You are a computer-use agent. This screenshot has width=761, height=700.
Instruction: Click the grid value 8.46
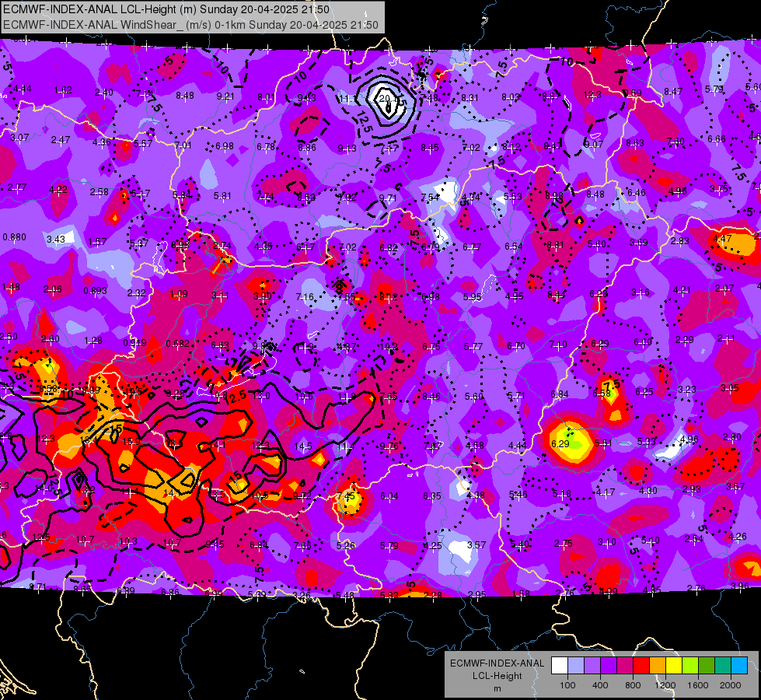431,397
